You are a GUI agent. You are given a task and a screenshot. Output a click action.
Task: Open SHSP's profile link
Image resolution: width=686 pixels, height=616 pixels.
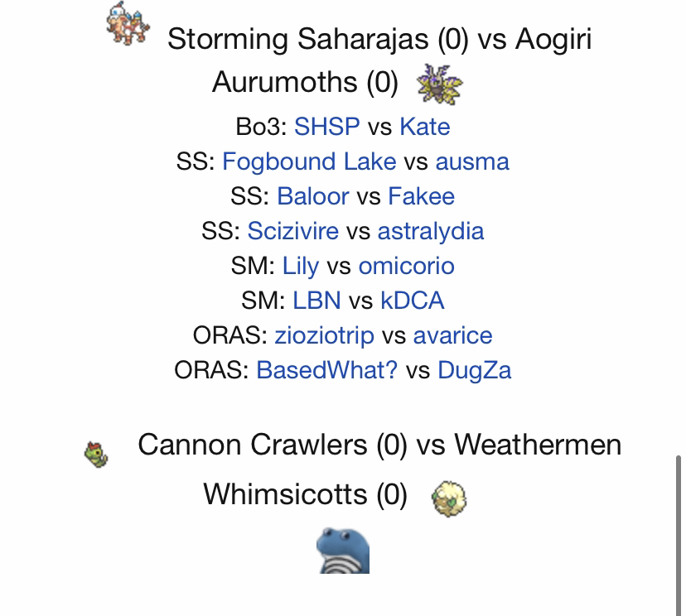tap(326, 127)
